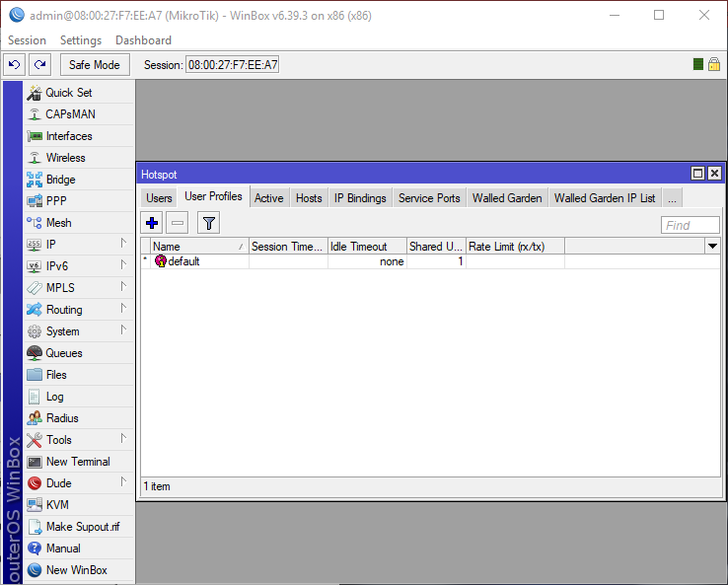
Task: Click the green load indicator
Action: tap(697, 64)
